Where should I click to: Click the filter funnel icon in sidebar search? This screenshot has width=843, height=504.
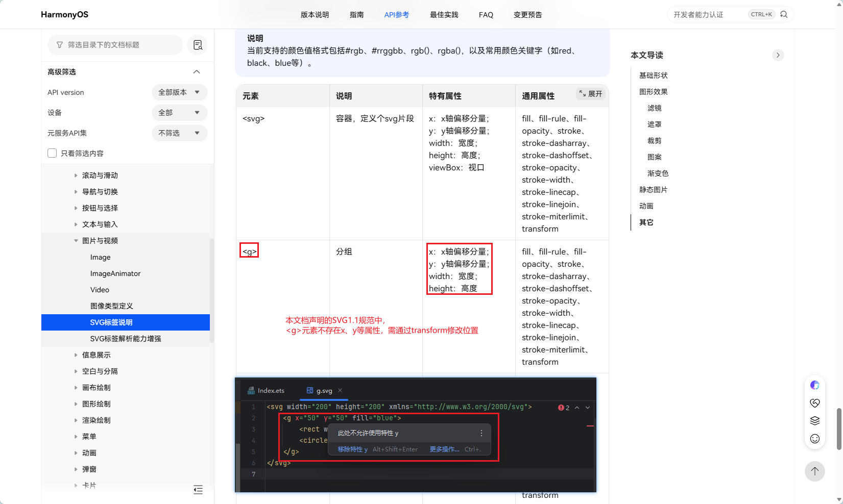coord(60,45)
